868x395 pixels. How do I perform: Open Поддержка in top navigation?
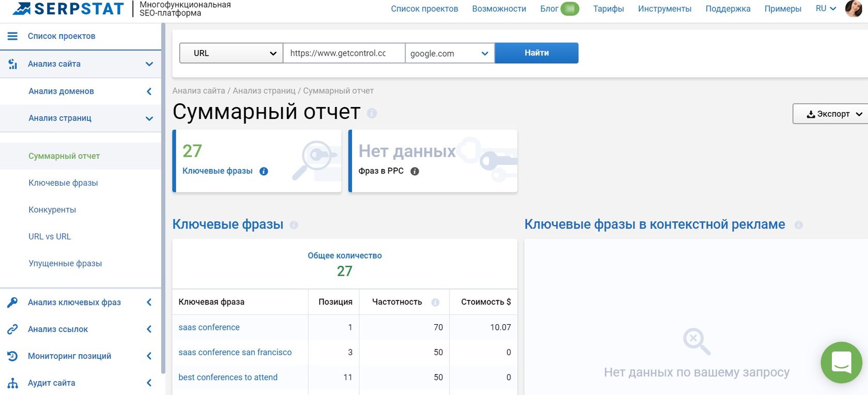click(728, 9)
